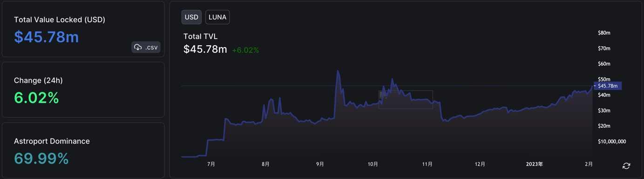
Task: Click the chart refresh icon
Action: click(x=626, y=166)
